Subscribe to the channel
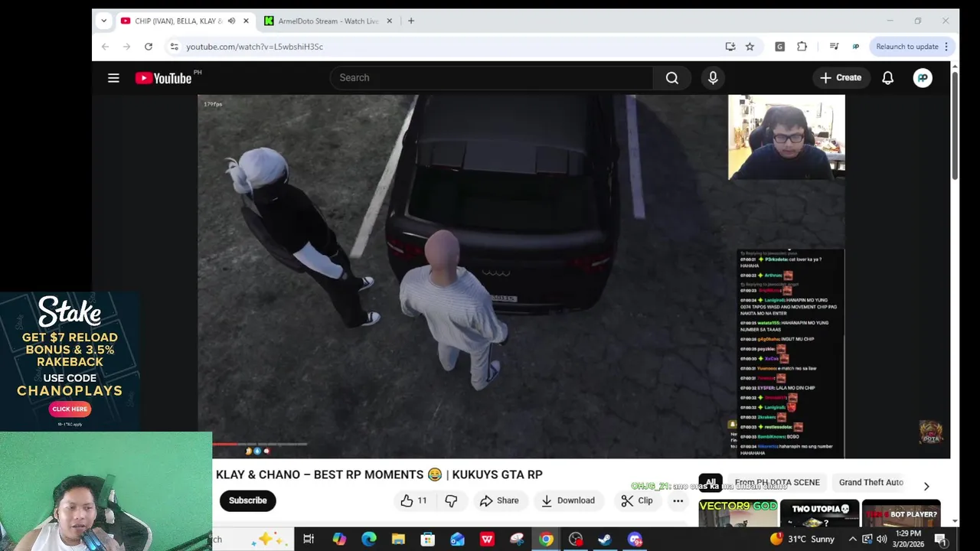Viewport: 980px width, 551px height. pos(247,500)
